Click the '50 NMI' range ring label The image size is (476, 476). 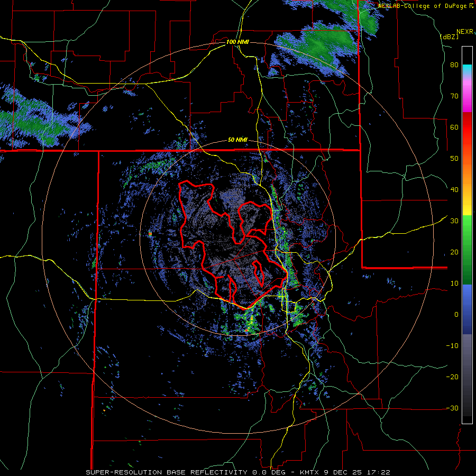pos(237,140)
